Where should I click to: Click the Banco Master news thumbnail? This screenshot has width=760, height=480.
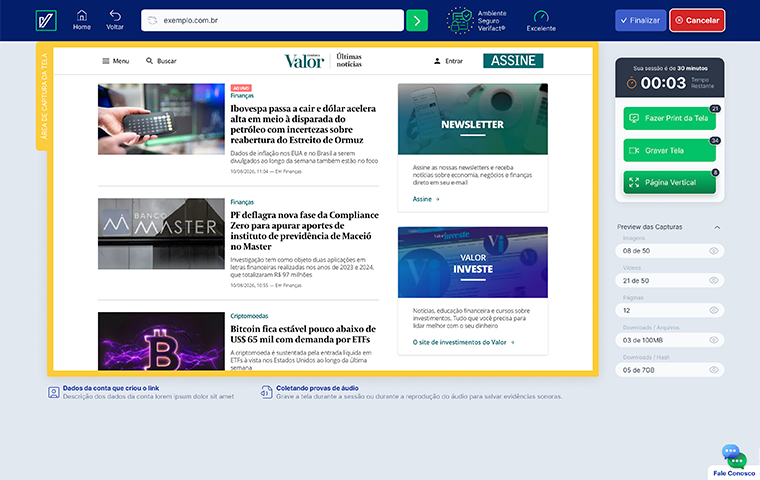click(161, 233)
